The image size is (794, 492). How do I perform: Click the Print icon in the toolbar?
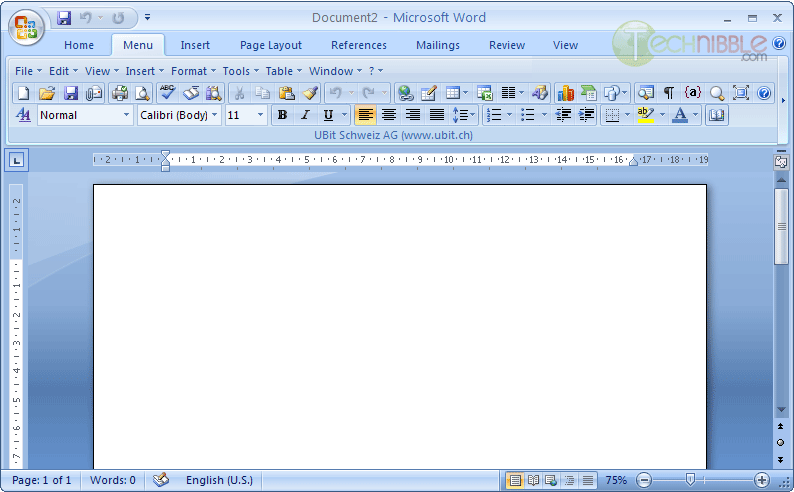point(120,93)
